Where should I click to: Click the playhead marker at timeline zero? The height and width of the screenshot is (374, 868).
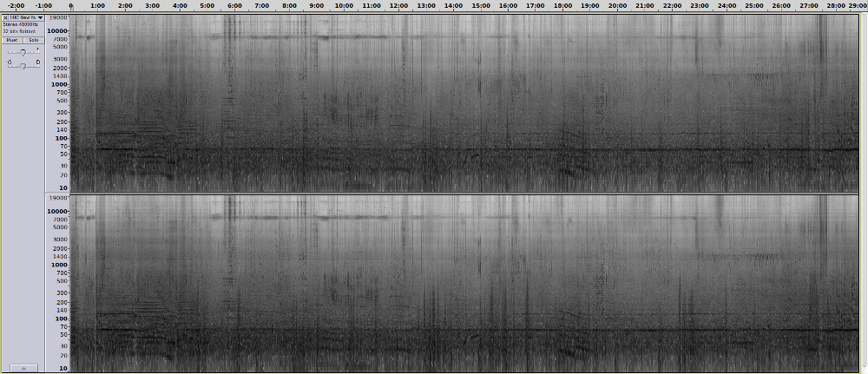[70, 8]
